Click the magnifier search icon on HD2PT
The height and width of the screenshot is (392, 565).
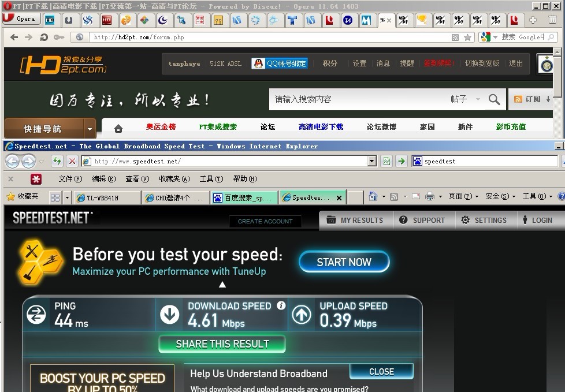[494, 99]
